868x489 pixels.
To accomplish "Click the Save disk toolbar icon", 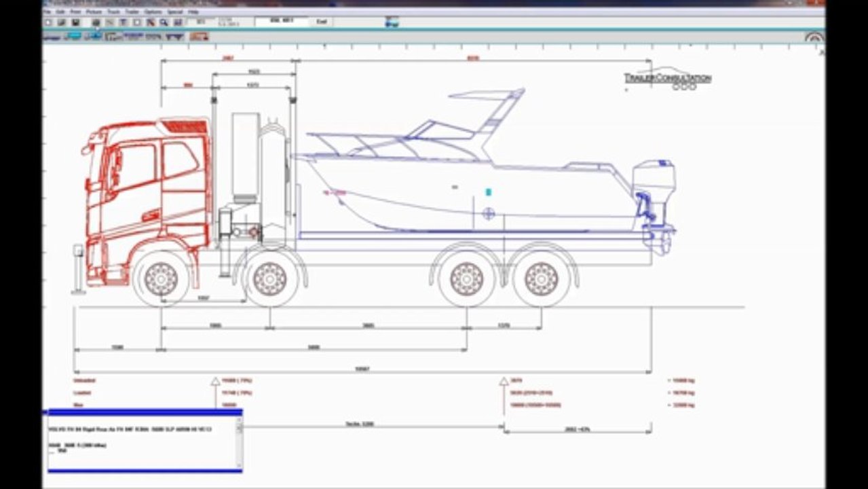I will [x=75, y=22].
